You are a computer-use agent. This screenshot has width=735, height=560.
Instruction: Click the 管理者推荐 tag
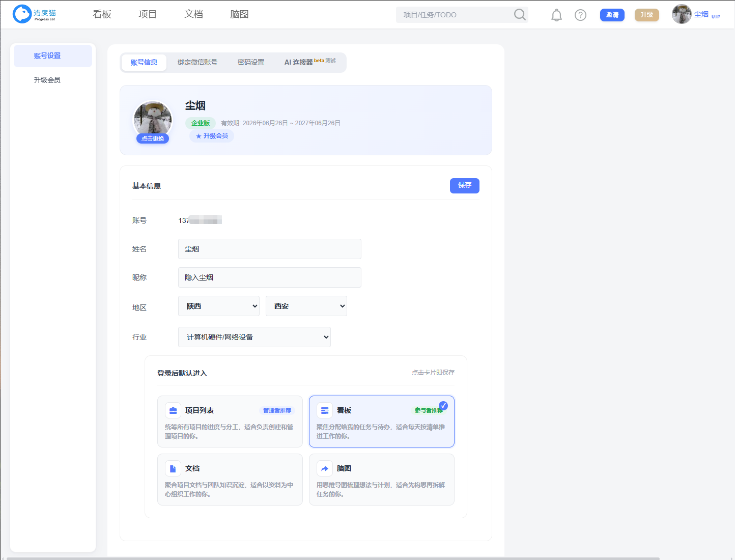[277, 410]
